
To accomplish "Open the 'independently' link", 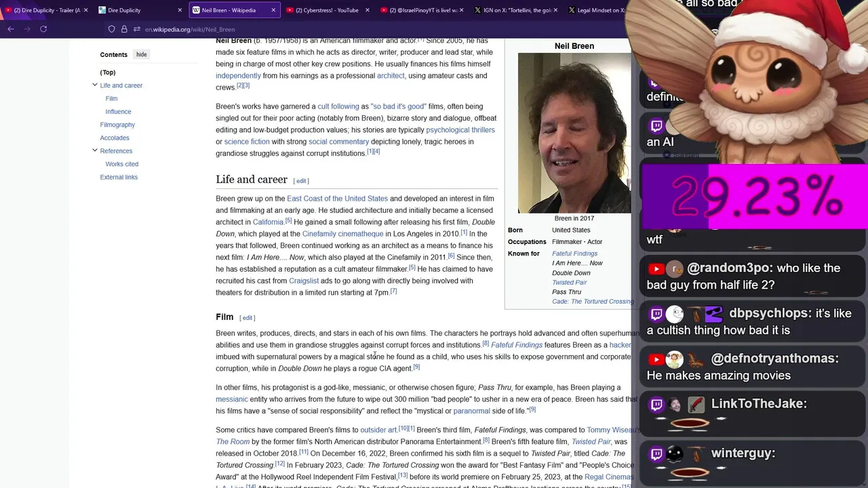I will coord(238,76).
